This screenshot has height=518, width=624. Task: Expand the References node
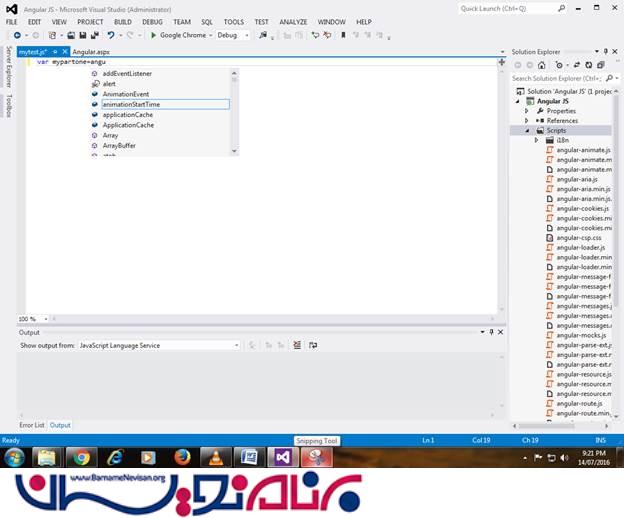(x=527, y=120)
